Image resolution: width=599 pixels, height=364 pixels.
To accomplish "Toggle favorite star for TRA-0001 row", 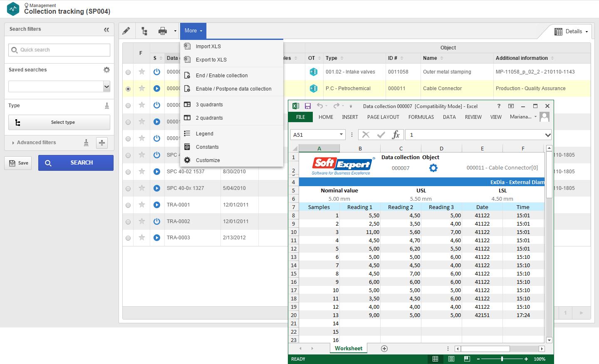I will click(142, 204).
